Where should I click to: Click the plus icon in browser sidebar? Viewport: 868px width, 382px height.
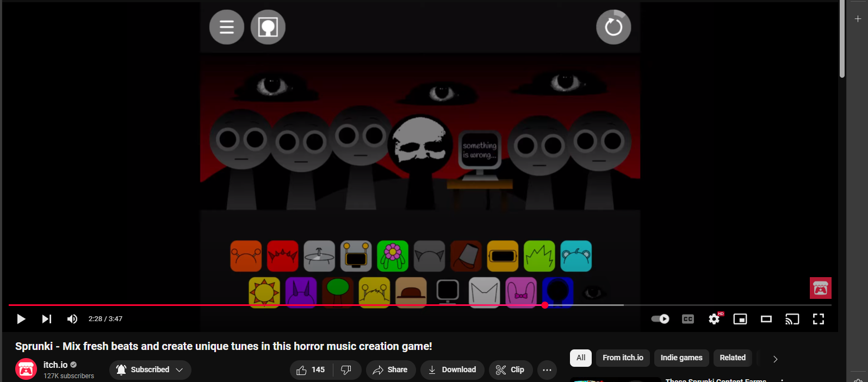858,18
